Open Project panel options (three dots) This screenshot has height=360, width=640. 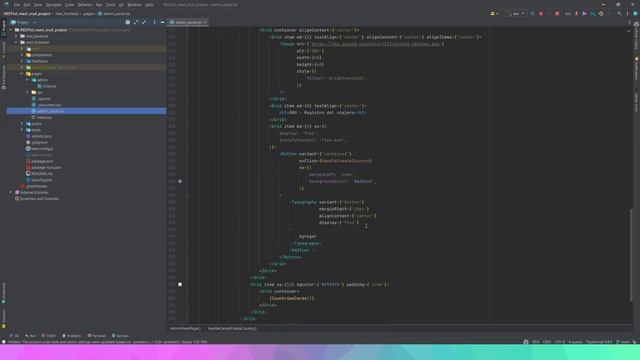[154, 22]
